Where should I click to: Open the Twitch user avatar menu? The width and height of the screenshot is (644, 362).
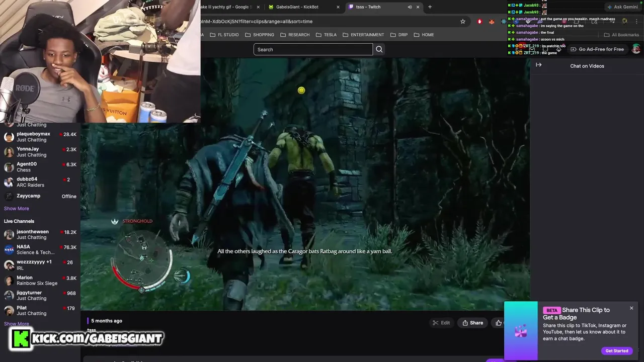pos(636,49)
